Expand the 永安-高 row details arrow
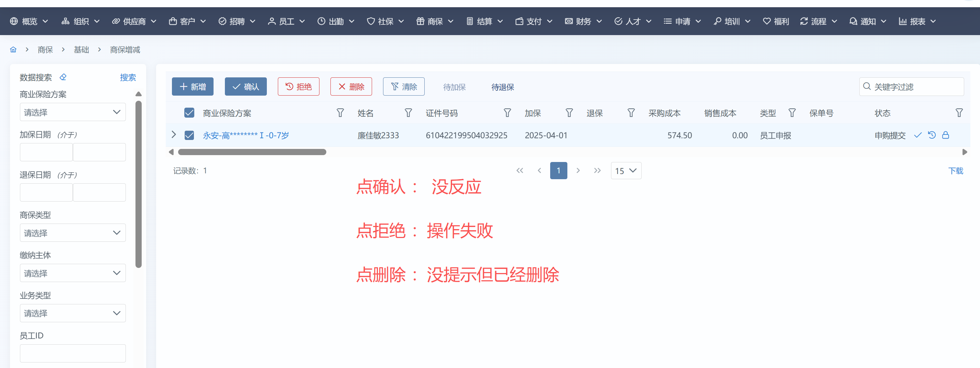This screenshot has width=980, height=368. 174,135
